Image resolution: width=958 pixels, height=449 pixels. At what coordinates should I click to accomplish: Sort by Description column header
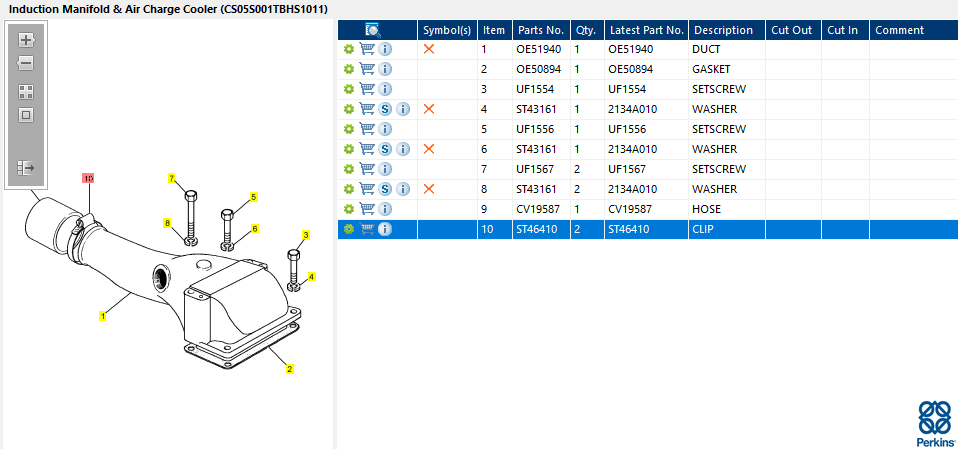tap(727, 30)
